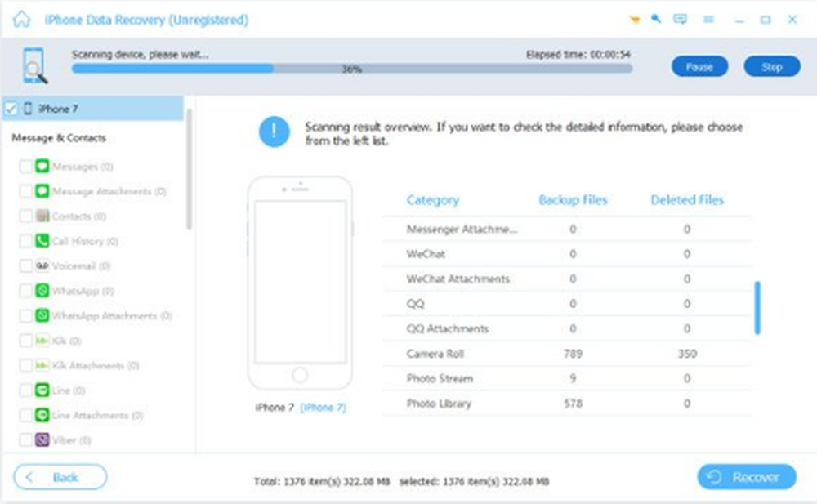The image size is (817, 504).
Task: Click the Line icon
Action: tap(42, 390)
